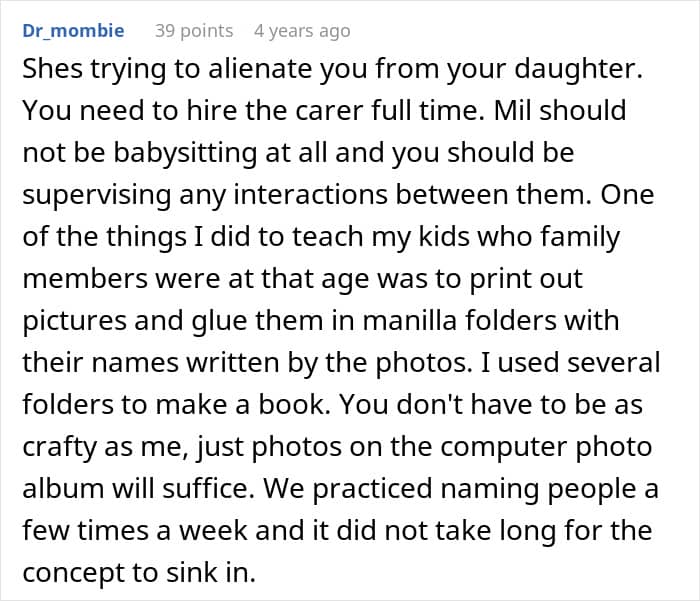Click the 4 years ago timestamp

(x=302, y=31)
